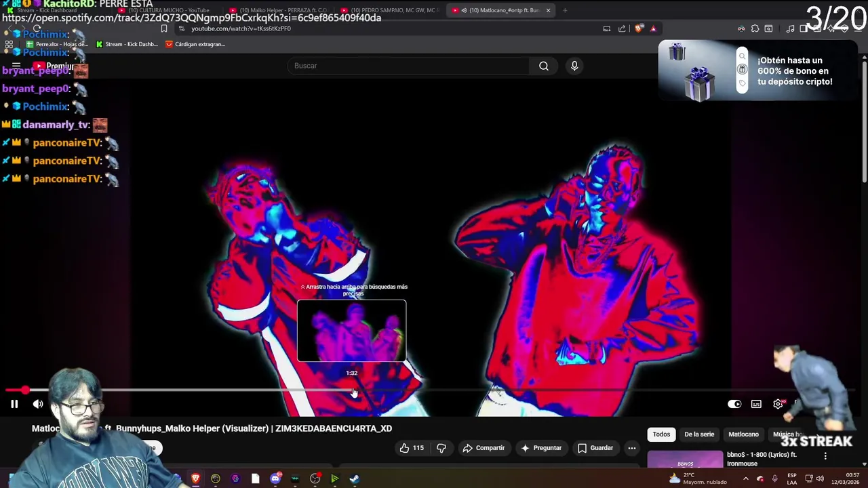868x488 pixels.
Task: Toggle the autoplay switch in player
Action: click(734, 404)
